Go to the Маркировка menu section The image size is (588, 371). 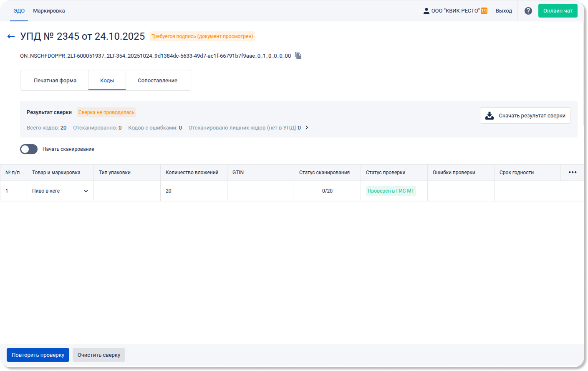[49, 11]
